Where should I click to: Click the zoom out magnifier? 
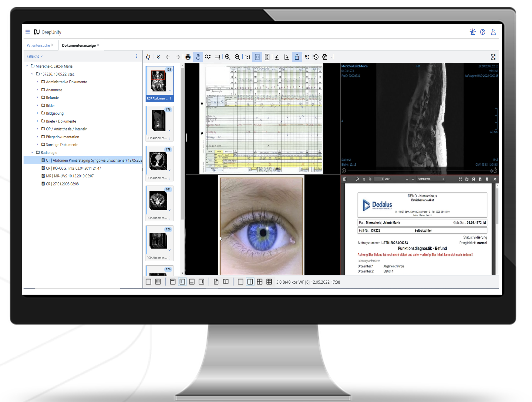[x=237, y=57]
